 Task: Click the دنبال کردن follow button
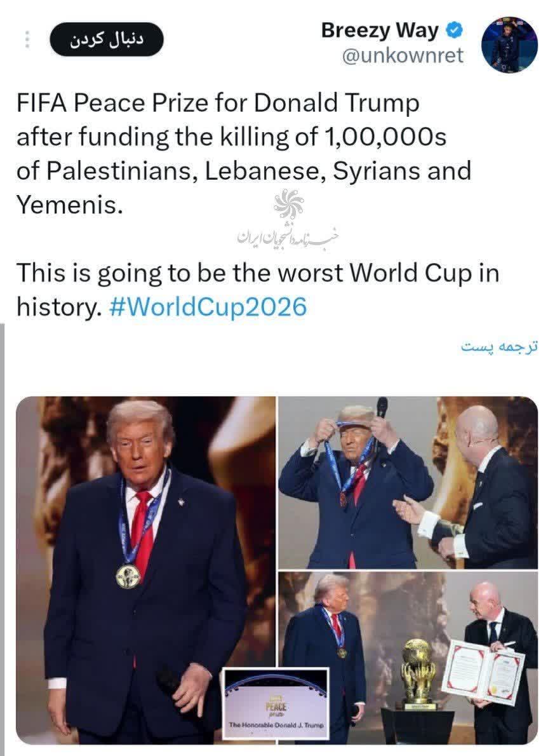[107, 39]
